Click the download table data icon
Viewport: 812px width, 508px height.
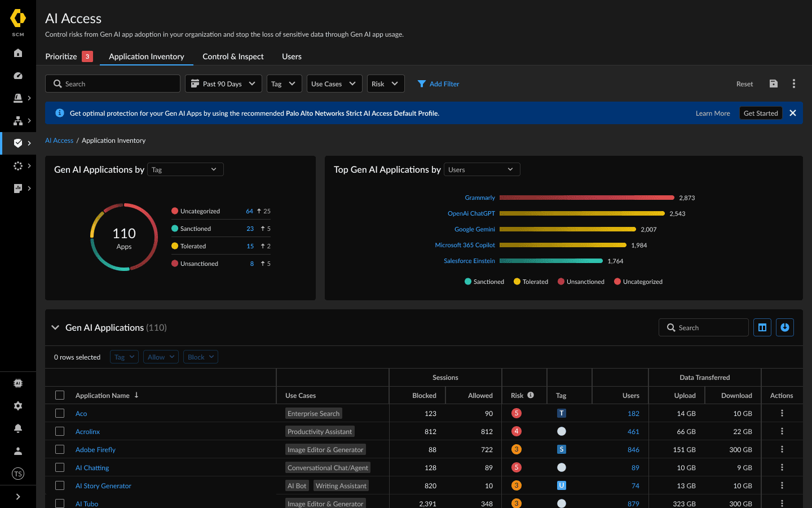coord(784,327)
